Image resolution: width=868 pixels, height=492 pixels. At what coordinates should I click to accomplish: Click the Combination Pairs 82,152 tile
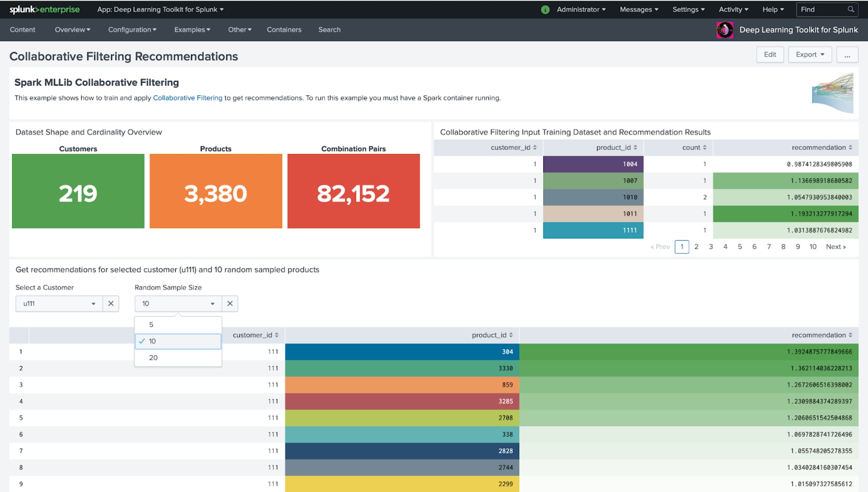(354, 191)
